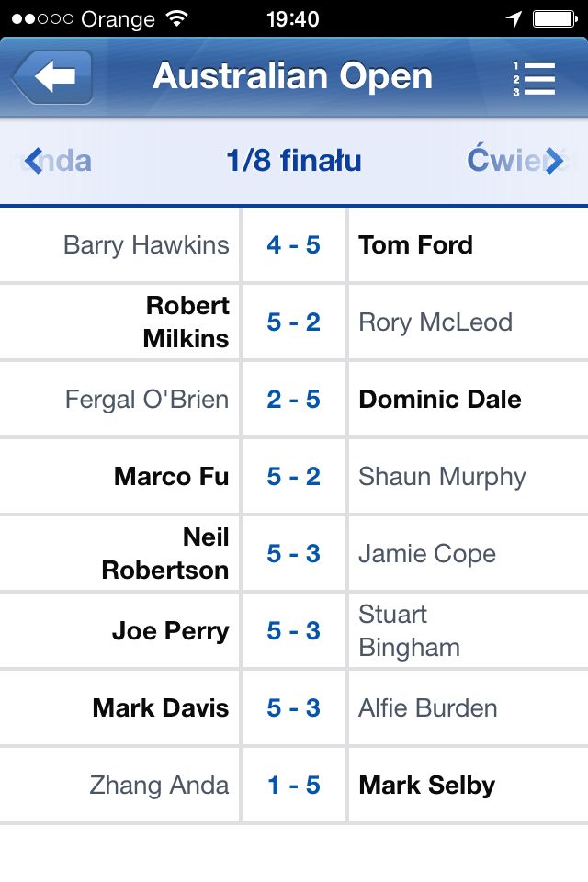Tap the Australian Open title

pos(292,76)
